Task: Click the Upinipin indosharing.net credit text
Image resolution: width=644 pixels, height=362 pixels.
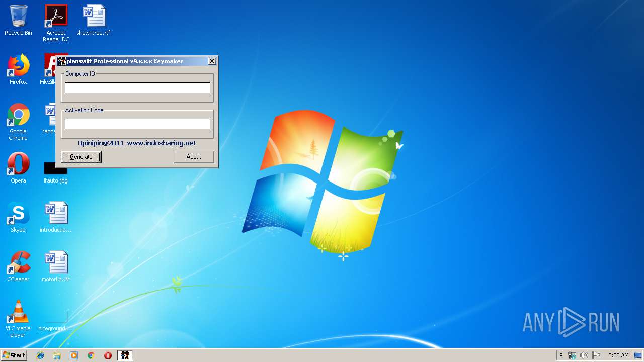Action: pos(137,143)
